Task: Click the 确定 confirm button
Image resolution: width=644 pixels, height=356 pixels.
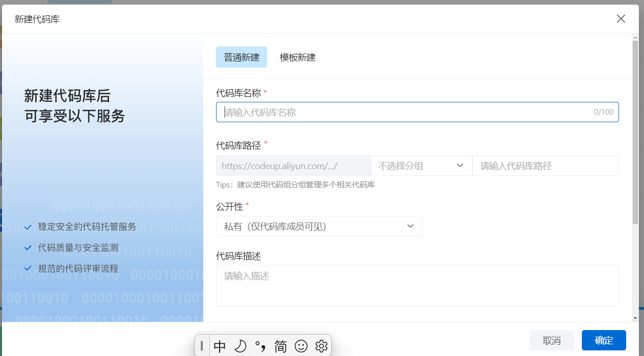Action: pos(604,340)
